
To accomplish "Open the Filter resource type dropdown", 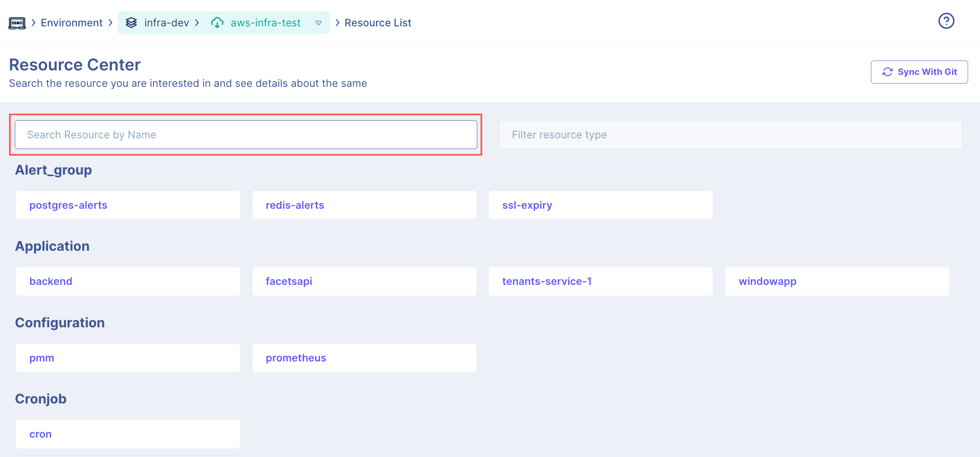I will [x=730, y=135].
